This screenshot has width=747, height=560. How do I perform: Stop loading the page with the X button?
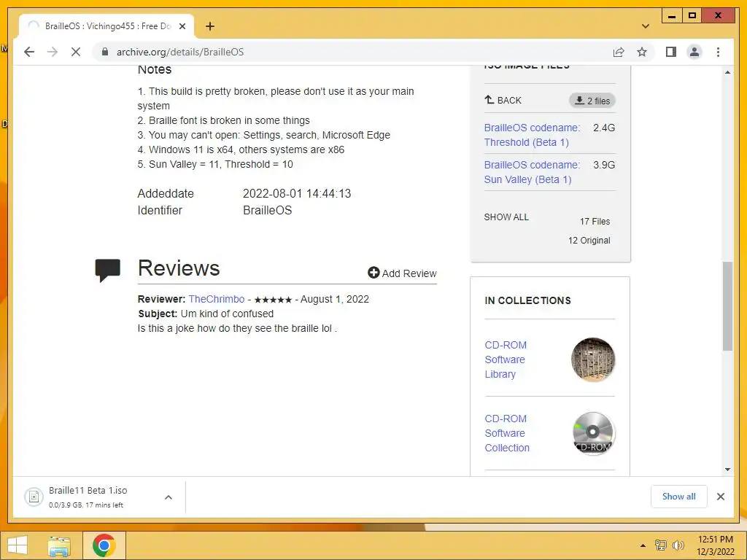tap(76, 52)
